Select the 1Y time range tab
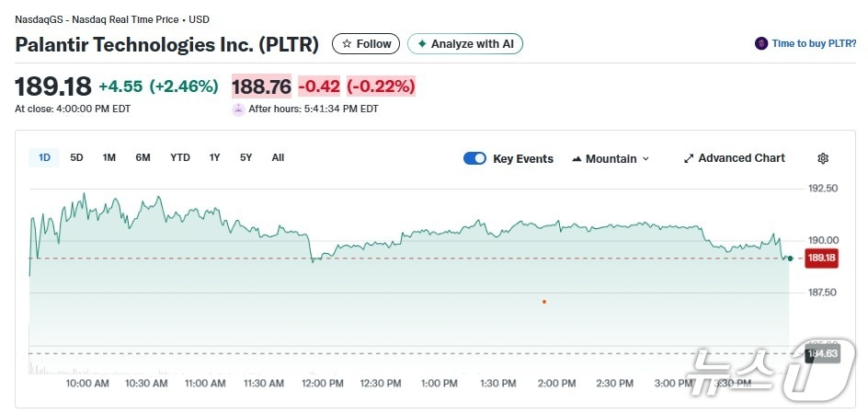868x414 pixels. click(214, 157)
